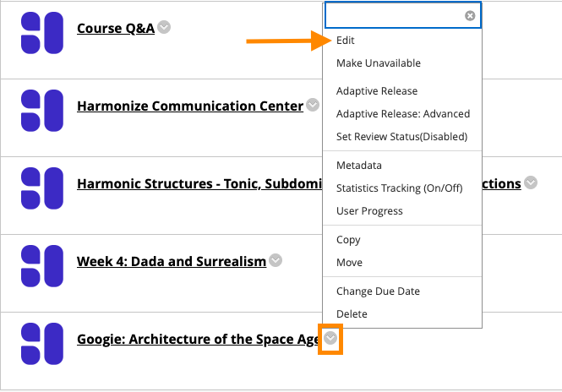Open Week 4: Dada and Surrealism link
562x392 pixels.
pyautogui.click(x=172, y=262)
